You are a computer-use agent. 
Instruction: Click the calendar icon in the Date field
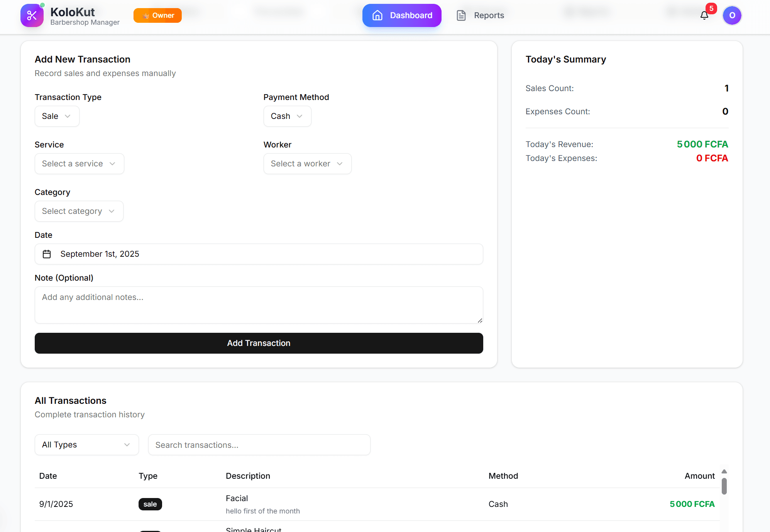pos(47,254)
